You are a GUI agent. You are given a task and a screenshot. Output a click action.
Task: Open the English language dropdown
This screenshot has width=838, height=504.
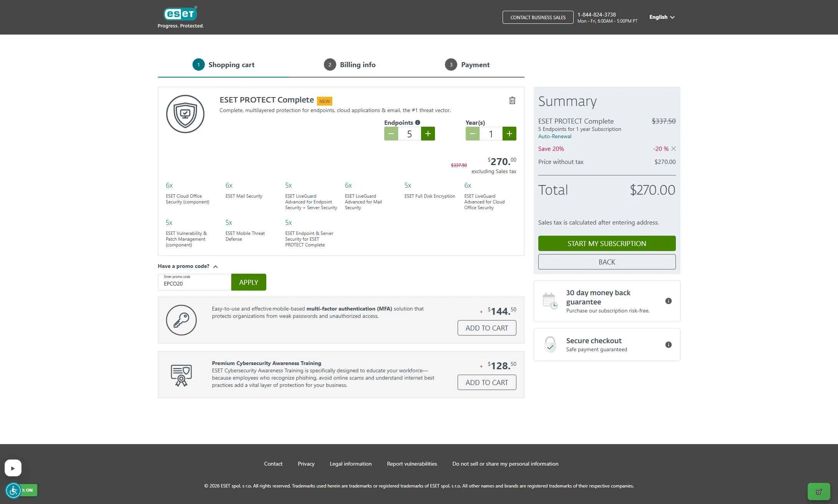coord(662,17)
